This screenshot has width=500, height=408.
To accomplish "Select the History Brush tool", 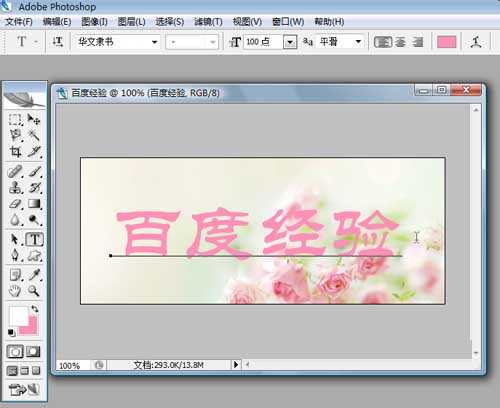I will (x=34, y=187).
